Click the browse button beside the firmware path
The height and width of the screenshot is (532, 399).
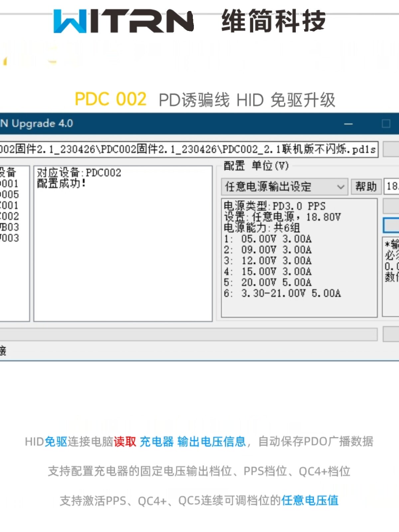[x=391, y=149]
